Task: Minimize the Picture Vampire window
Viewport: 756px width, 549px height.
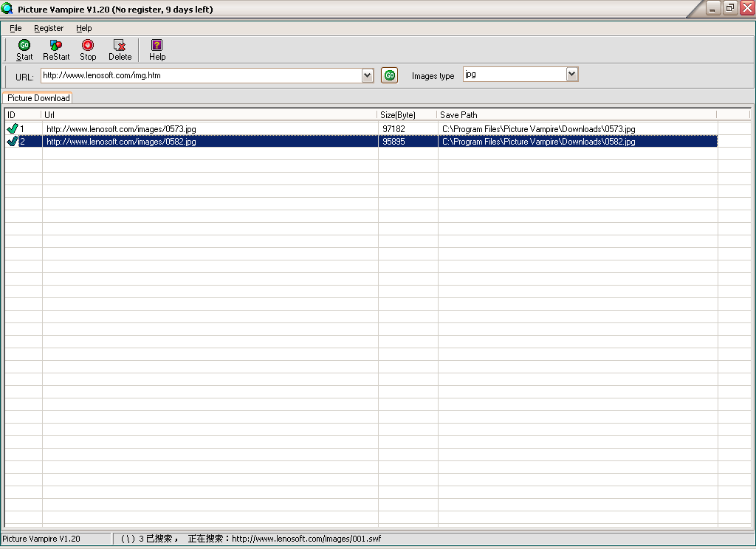Action: pyautogui.click(x=713, y=7)
